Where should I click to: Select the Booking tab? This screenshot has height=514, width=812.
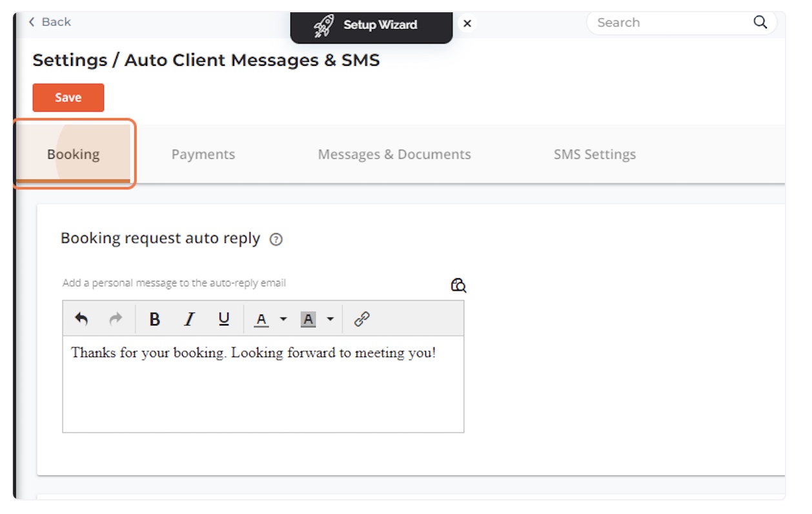(73, 154)
